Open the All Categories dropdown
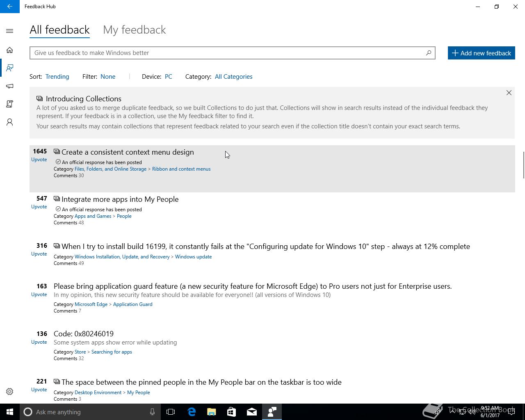The width and height of the screenshot is (525, 420). (x=233, y=77)
